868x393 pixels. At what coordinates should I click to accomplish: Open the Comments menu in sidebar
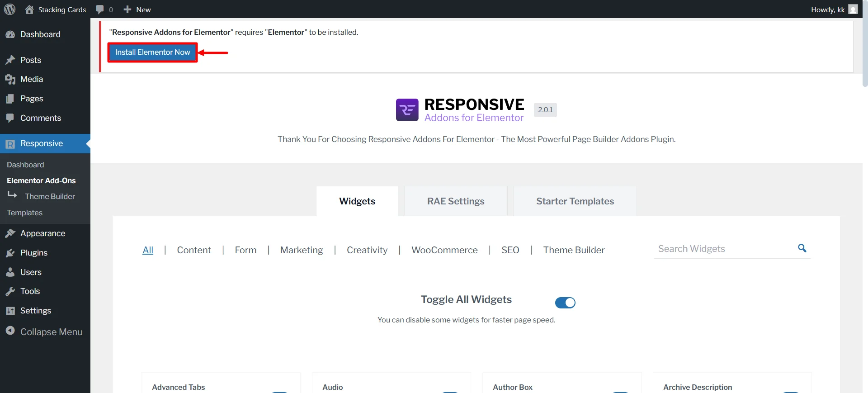coord(45,118)
